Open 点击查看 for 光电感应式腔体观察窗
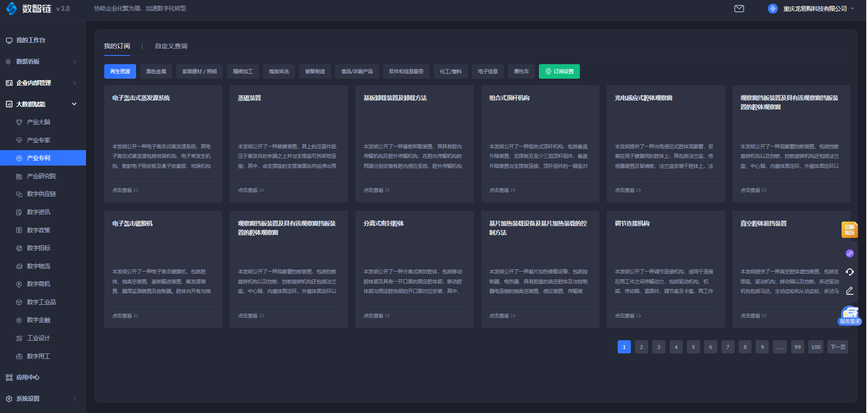This screenshot has height=413, width=868. [628, 190]
